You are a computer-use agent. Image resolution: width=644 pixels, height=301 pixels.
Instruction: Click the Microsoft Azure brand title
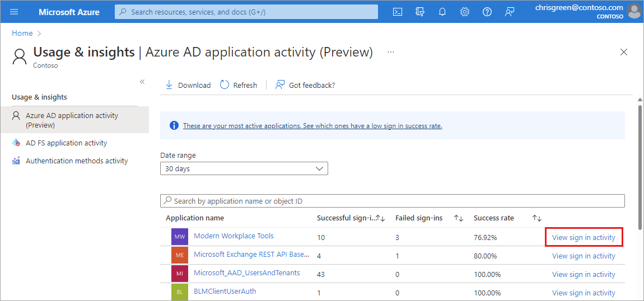coord(69,12)
